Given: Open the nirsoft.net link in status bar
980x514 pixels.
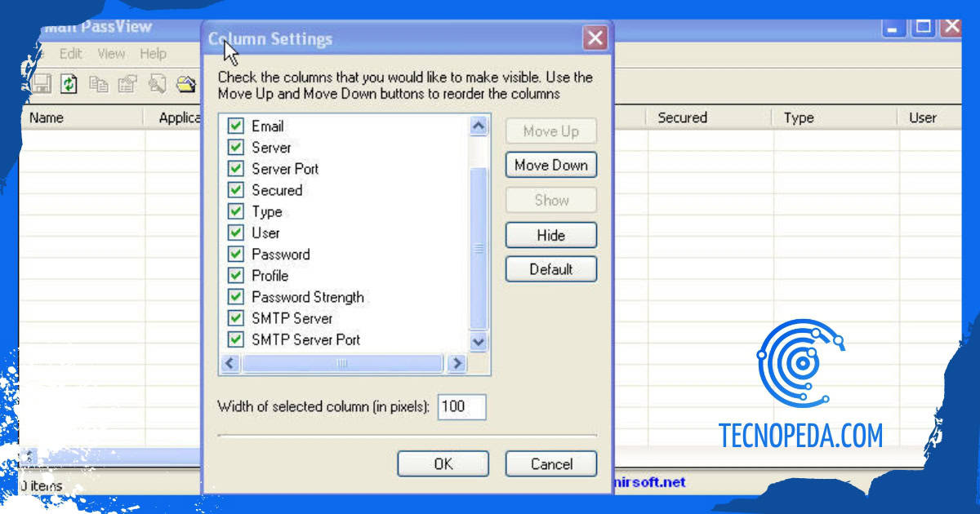Looking at the screenshot, I should tap(649, 482).
